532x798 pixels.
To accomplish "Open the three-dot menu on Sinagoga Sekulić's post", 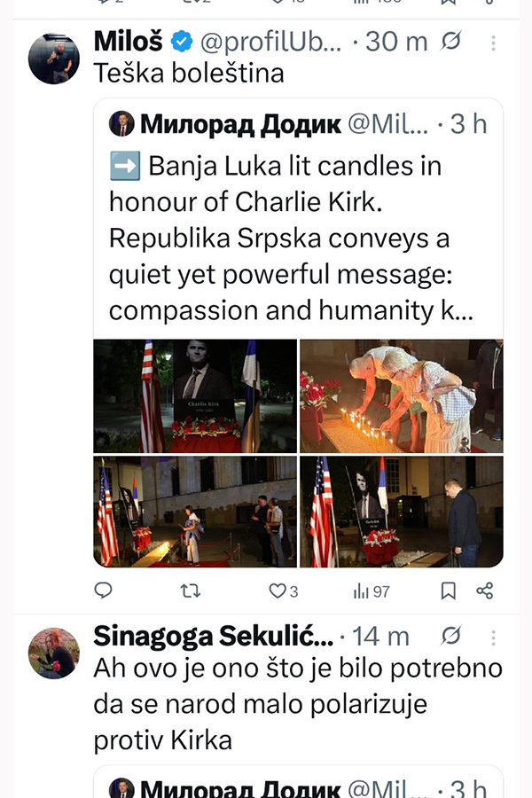I will pyautogui.click(x=493, y=638).
